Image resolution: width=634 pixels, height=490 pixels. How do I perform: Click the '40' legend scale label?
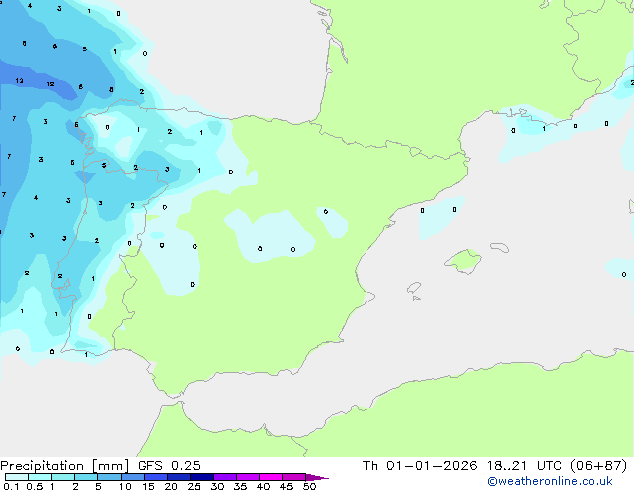coord(263,486)
